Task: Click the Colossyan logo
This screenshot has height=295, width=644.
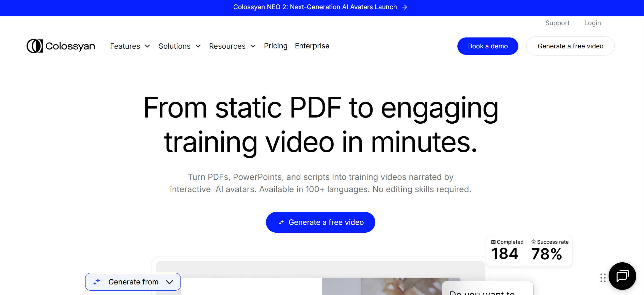Action: [x=61, y=46]
